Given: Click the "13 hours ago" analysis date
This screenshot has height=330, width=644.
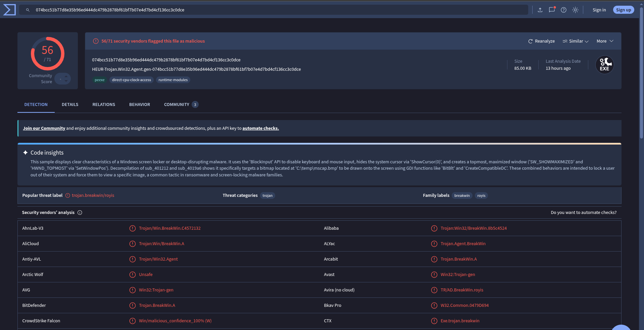Looking at the screenshot, I should tap(558, 68).
